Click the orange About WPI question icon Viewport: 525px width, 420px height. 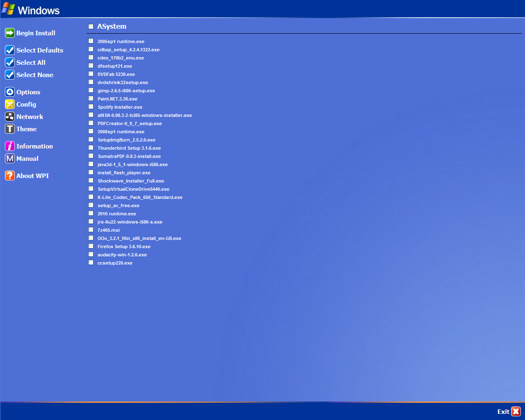10,176
